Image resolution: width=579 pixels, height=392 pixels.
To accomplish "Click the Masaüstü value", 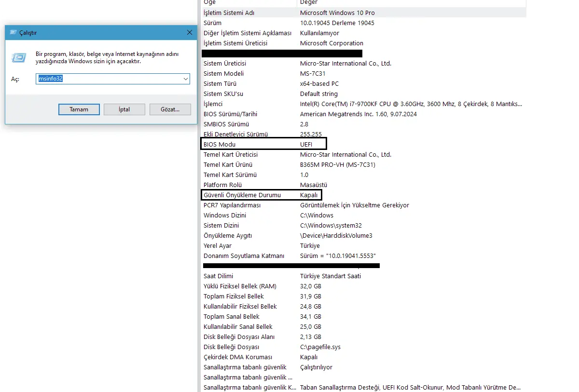I will coord(314,185).
